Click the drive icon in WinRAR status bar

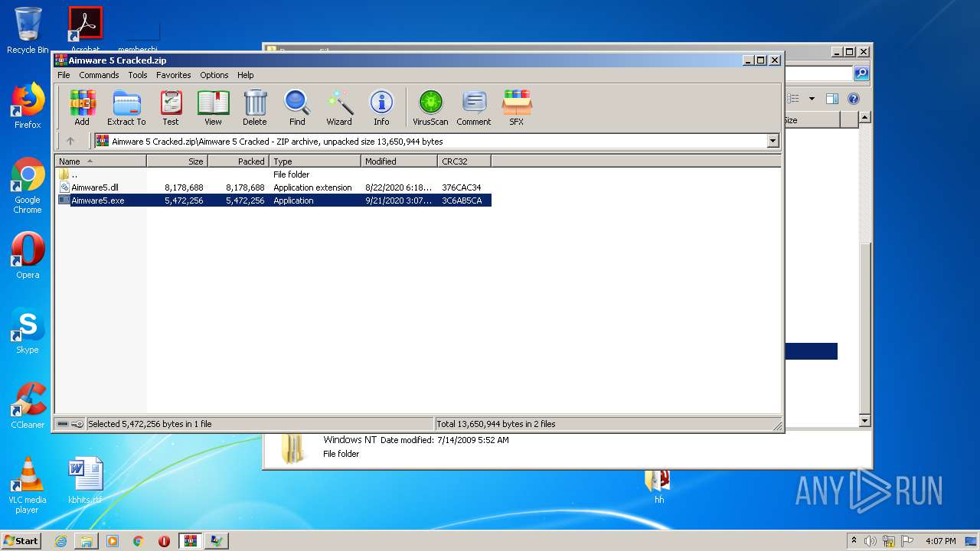point(64,424)
